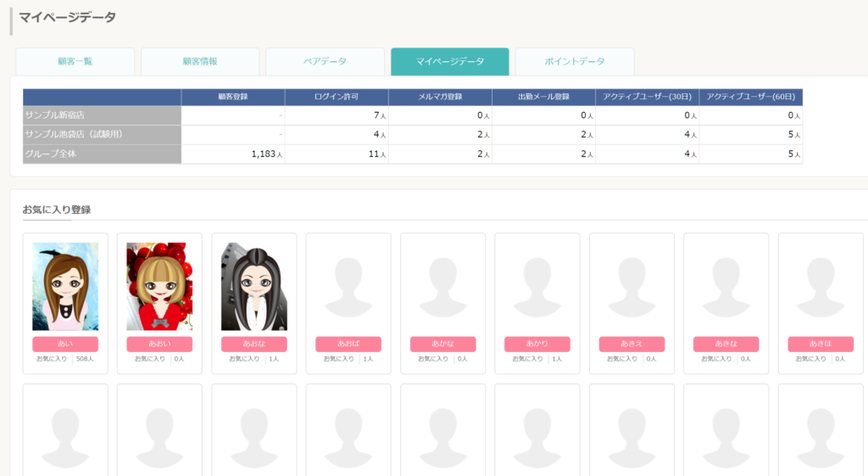This screenshot has width=868, height=476.
Task: Select the サンプル新宿店 row header
Action: point(102,115)
